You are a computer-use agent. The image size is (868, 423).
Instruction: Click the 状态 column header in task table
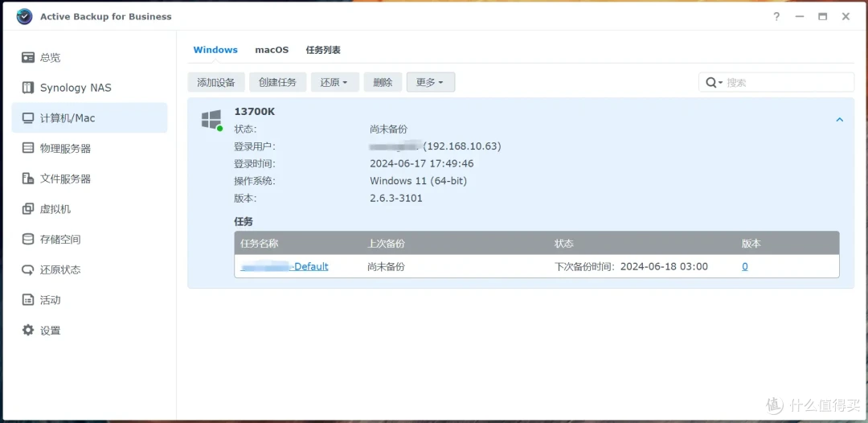pyautogui.click(x=564, y=244)
